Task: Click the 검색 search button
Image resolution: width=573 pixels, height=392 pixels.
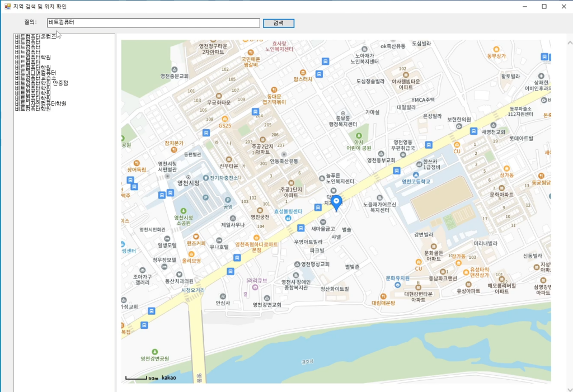Action: [279, 23]
